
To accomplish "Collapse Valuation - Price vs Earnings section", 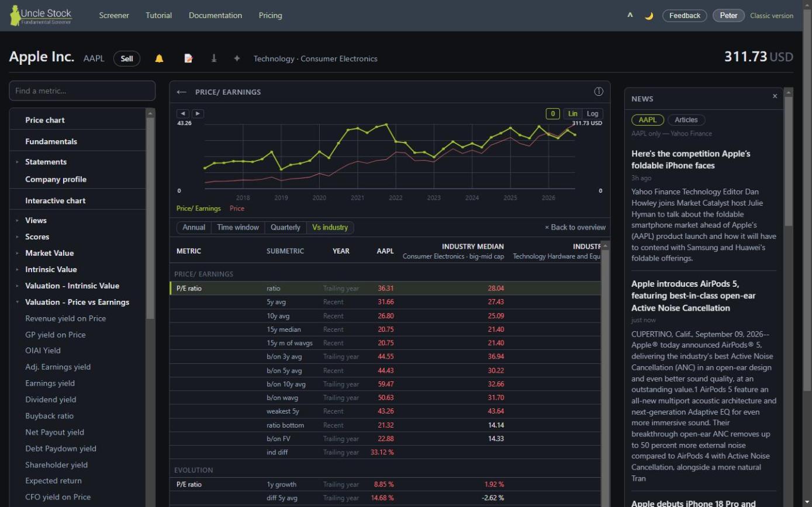I will [77, 302].
